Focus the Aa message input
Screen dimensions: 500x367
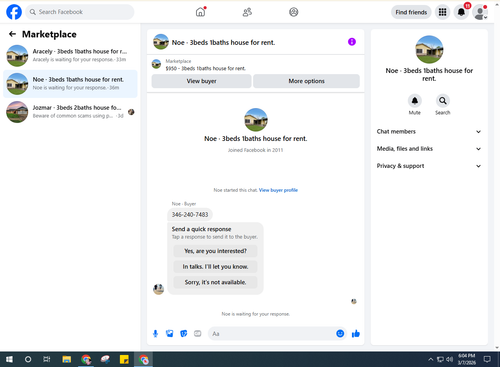(272, 334)
